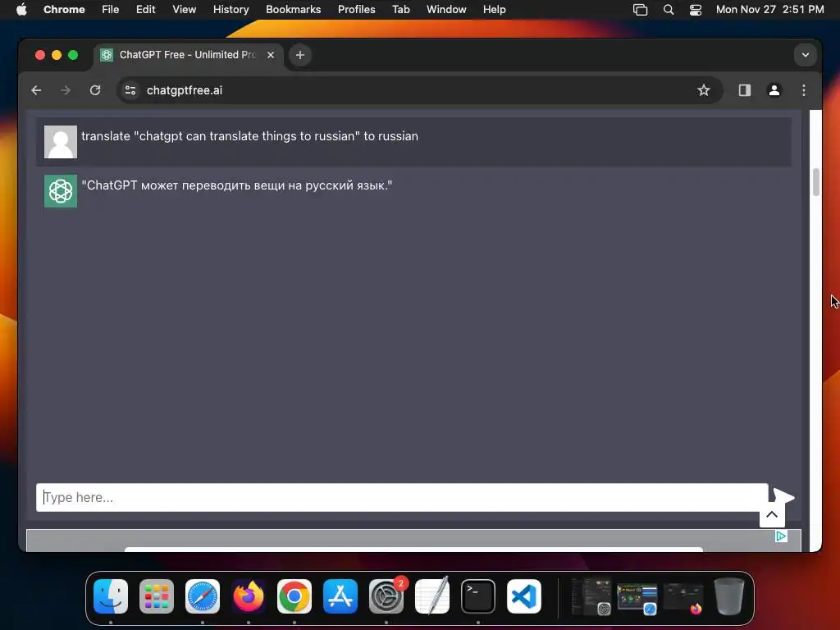Image resolution: width=840 pixels, height=630 pixels.
Task: Open Terminal from the dock
Action: (478, 596)
